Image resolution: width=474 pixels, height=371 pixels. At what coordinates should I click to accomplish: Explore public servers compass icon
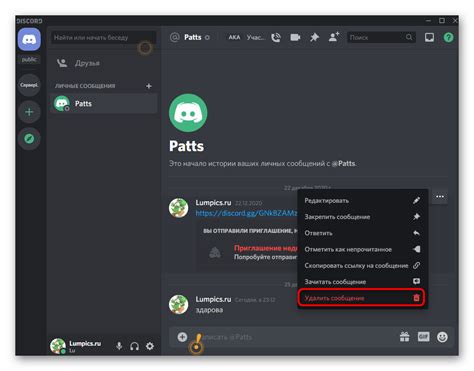tap(29, 138)
